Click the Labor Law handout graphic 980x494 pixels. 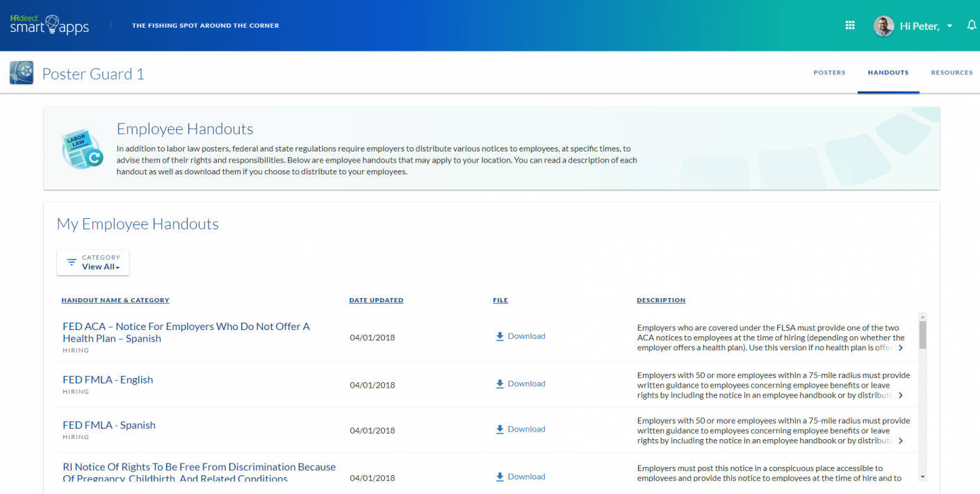click(81, 147)
